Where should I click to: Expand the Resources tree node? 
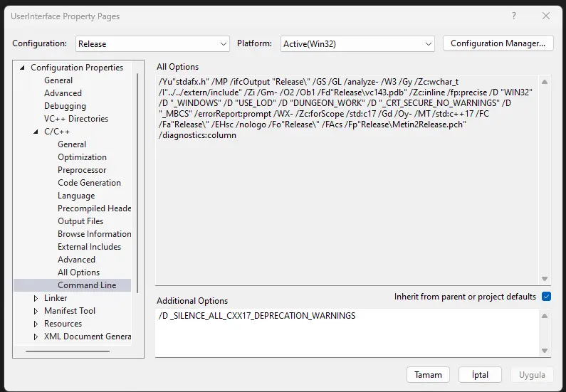pos(36,324)
